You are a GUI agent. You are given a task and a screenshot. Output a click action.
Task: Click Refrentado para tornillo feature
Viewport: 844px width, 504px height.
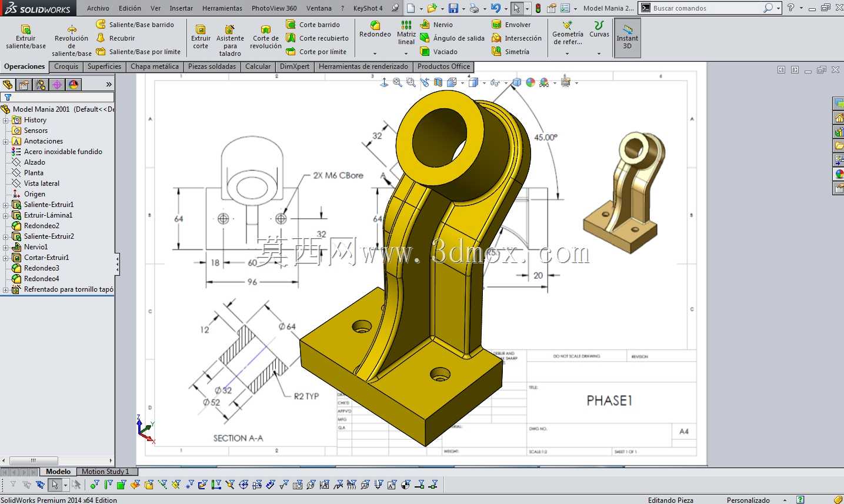click(x=63, y=289)
